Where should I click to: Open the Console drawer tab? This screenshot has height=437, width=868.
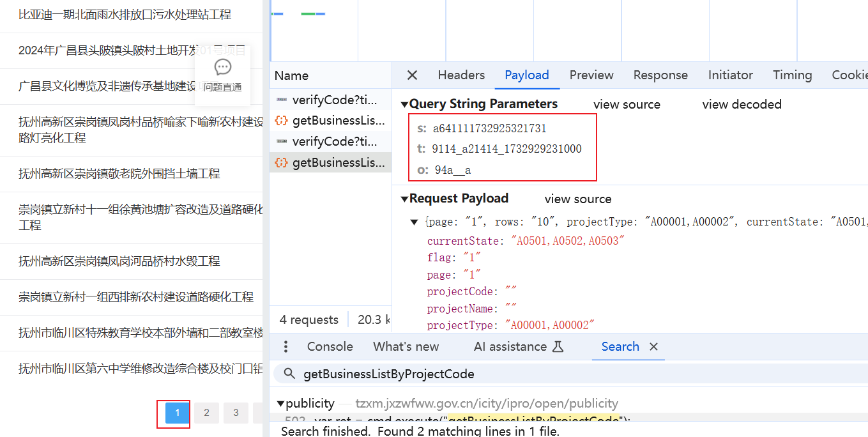tap(330, 346)
